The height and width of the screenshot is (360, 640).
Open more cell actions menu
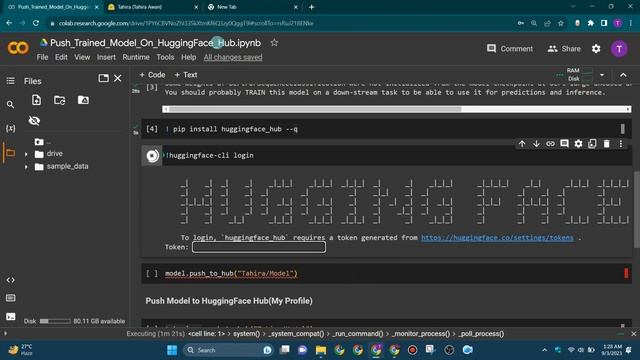(620, 144)
